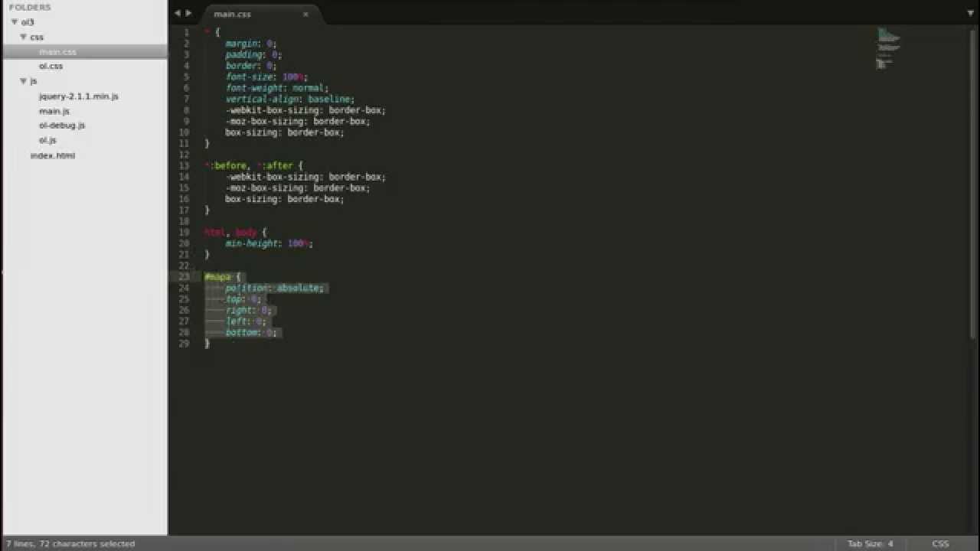
Task: Select the css folder label
Action: [37, 37]
